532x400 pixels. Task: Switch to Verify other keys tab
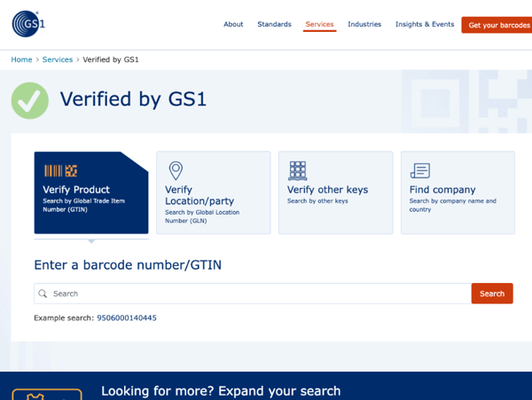coord(335,192)
